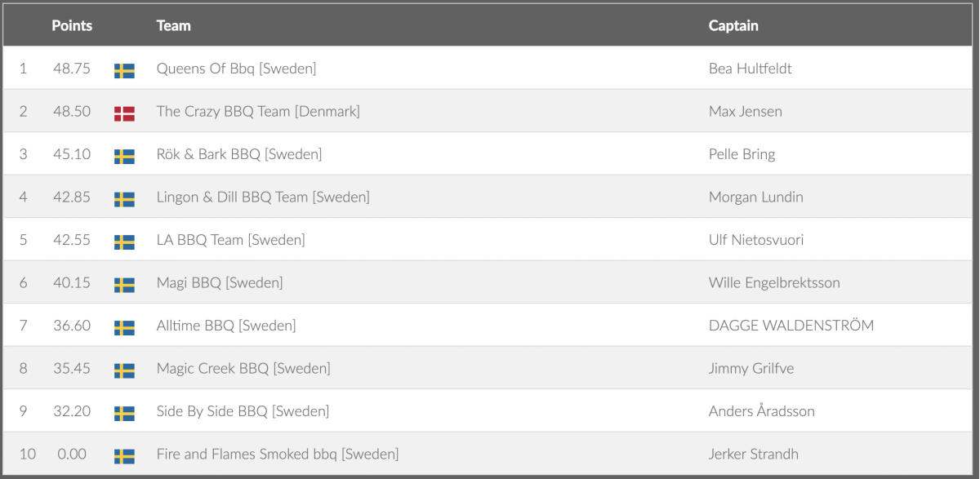Open Queens Of Bbq [Sweden] team entry
Viewport: 980px width, 479px height.
[236, 69]
